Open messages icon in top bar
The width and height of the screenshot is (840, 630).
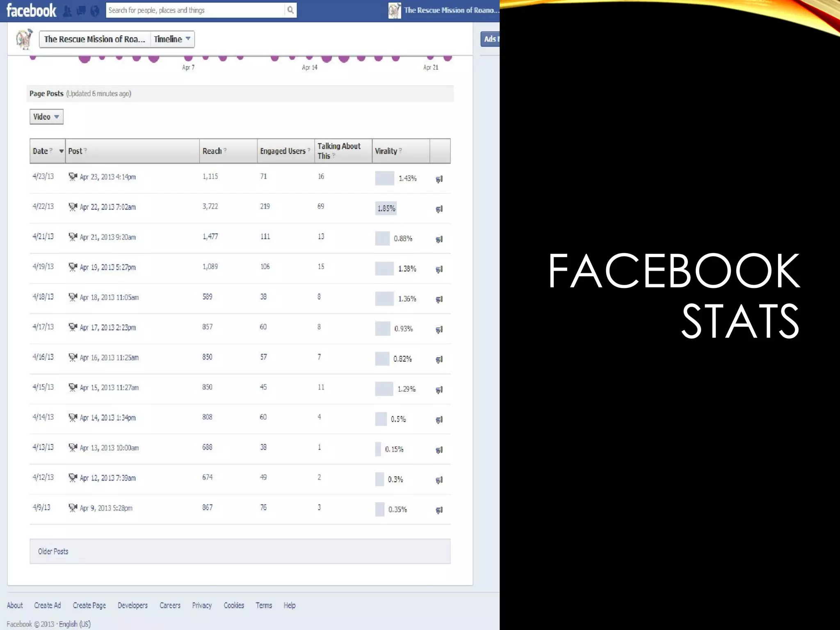(x=81, y=11)
